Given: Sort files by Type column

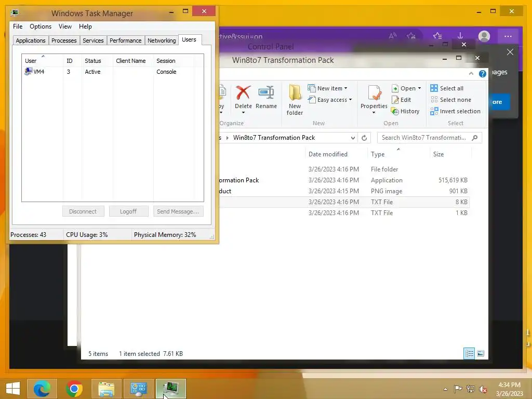Looking at the screenshot, I should [x=398, y=154].
